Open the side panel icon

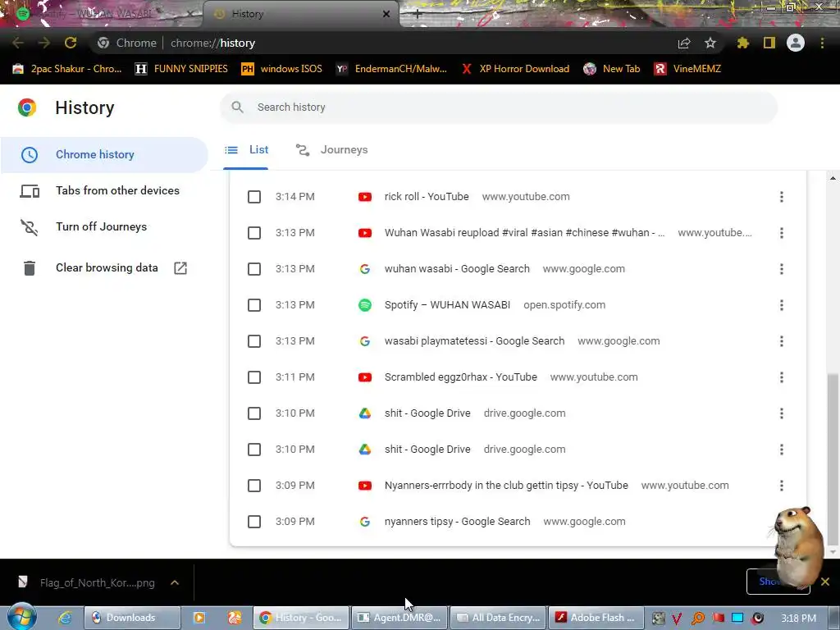(x=769, y=43)
